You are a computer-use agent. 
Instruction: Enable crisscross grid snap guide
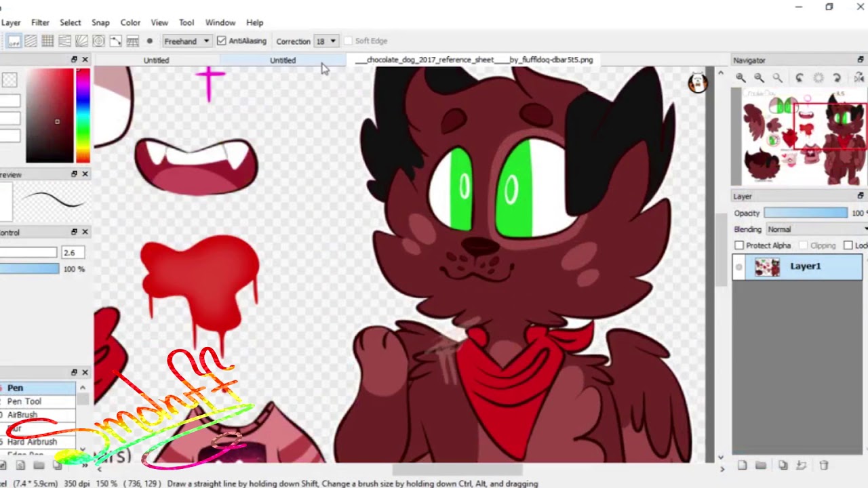click(x=47, y=41)
